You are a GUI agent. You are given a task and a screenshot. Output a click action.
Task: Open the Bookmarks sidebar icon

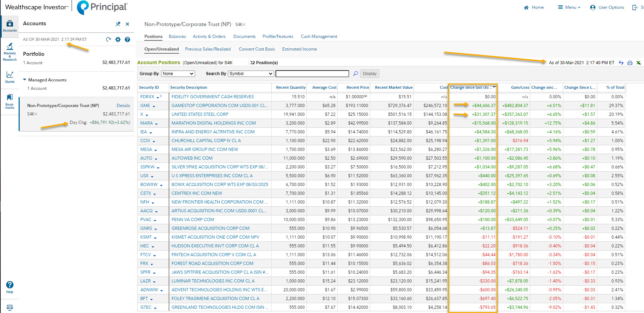[9, 101]
